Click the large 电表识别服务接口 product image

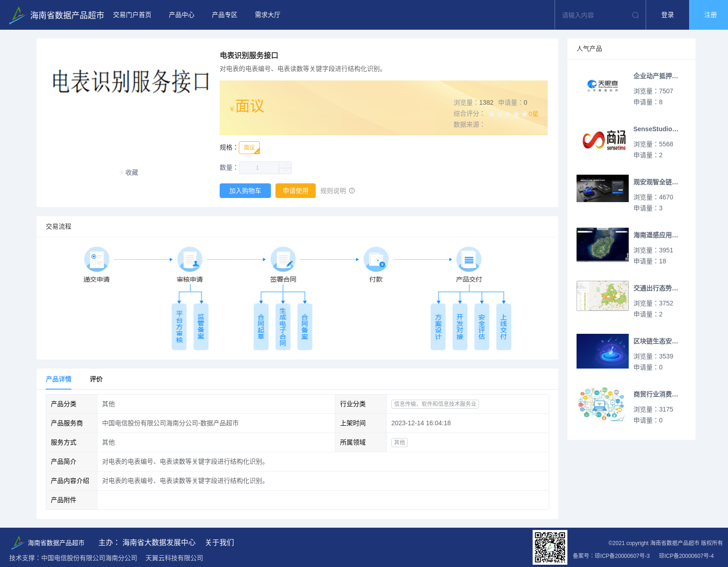point(130,82)
